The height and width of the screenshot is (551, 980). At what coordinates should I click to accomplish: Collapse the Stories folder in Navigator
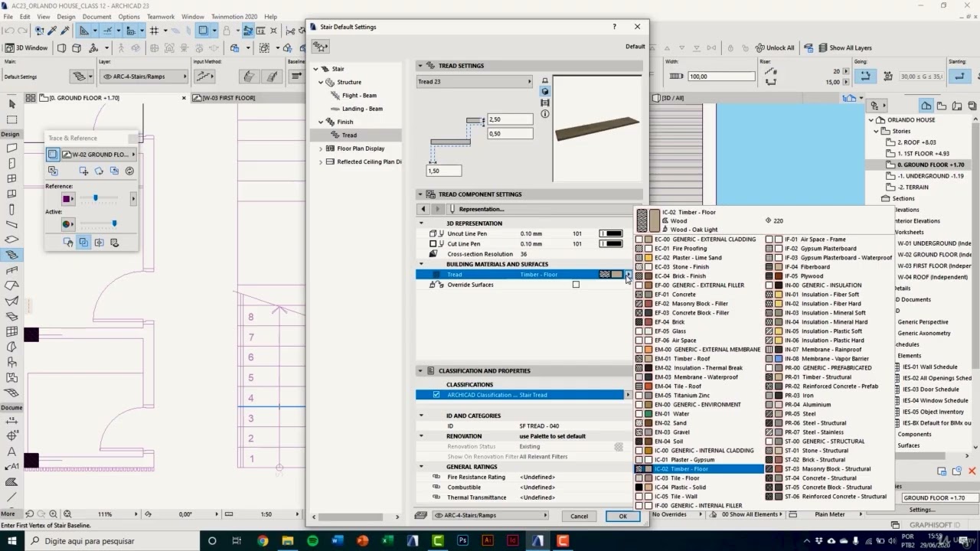(x=876, y=131)
